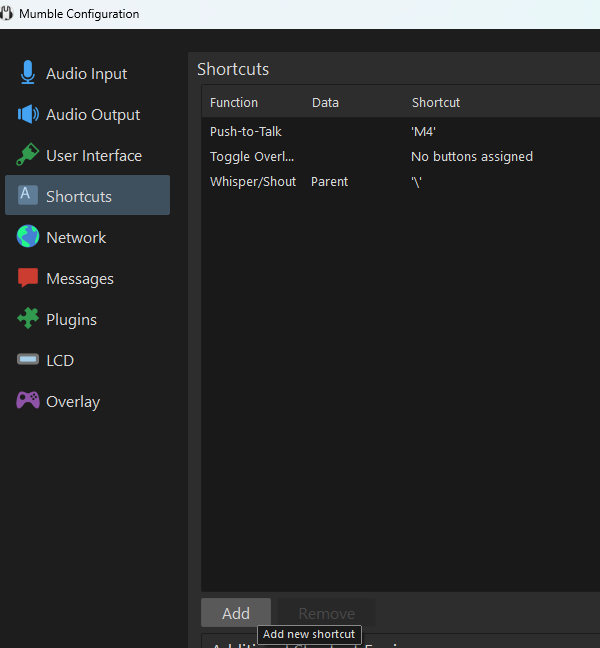Go to the Network settings page
This screenshot has height=648, width=600.
87,237
